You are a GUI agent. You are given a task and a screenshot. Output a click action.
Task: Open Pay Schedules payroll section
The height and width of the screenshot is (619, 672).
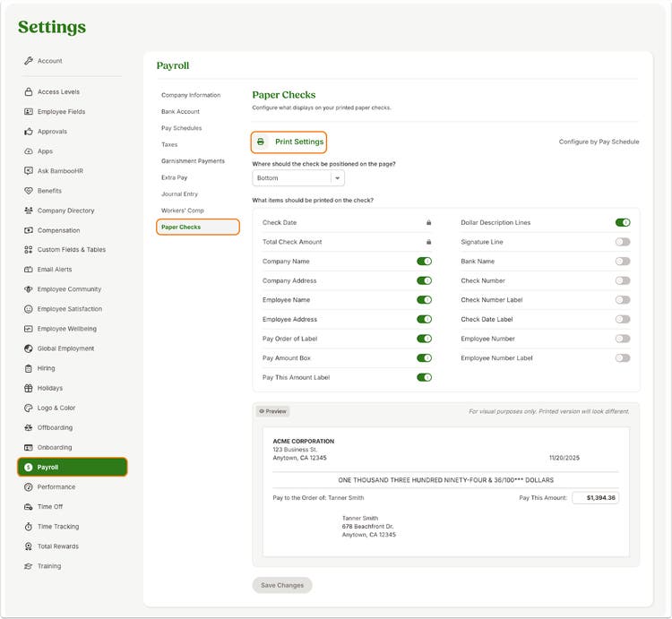pos(181,128)
